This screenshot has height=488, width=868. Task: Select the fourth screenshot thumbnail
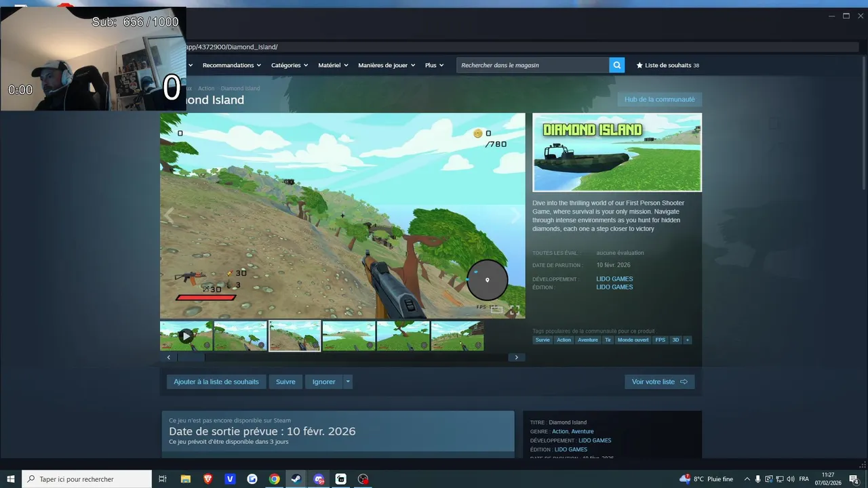point(349,335)
